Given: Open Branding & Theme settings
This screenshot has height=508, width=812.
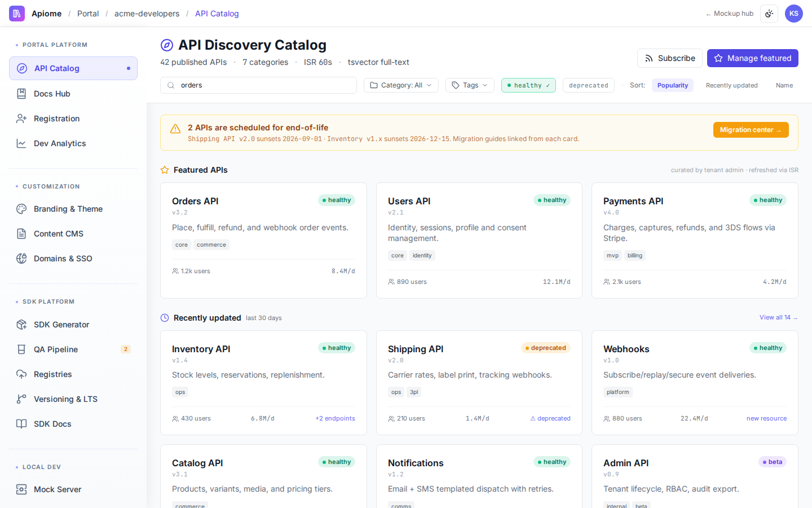Looking at the screenshot, I should pos(73,209).
